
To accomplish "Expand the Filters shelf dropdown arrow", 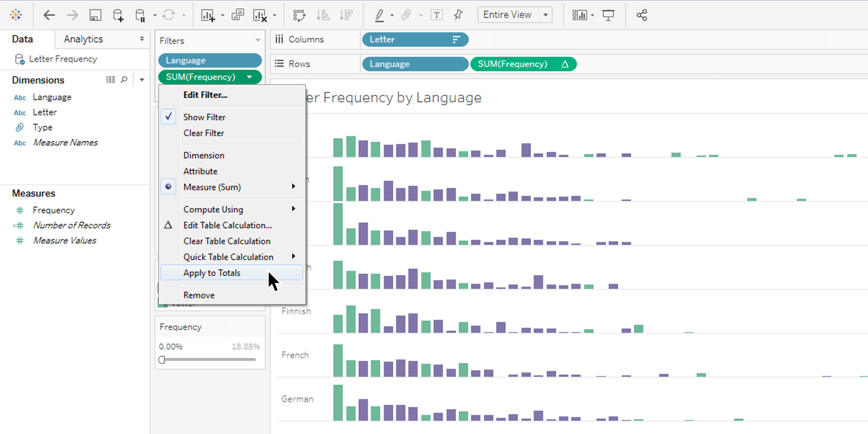I will pyautogui.click(x=258, y=41).
